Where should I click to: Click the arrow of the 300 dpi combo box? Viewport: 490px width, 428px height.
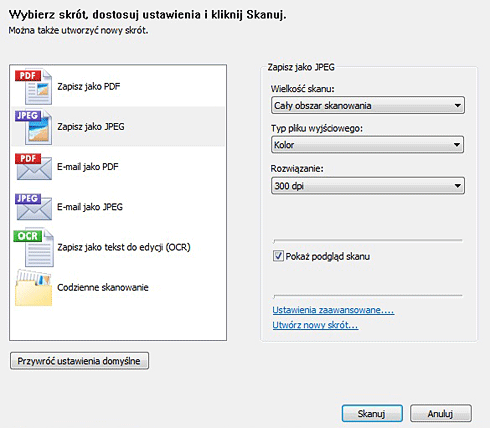457,186
